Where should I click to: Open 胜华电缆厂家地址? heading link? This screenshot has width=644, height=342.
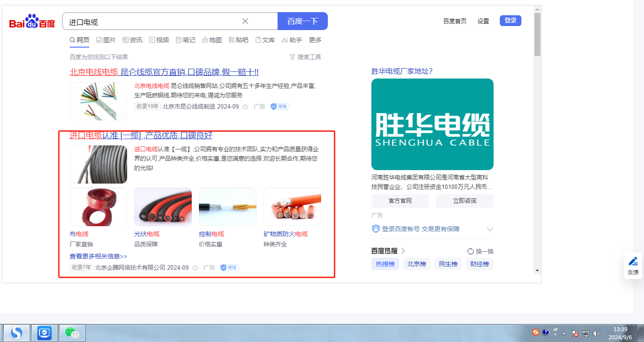(x=402, y=71)
